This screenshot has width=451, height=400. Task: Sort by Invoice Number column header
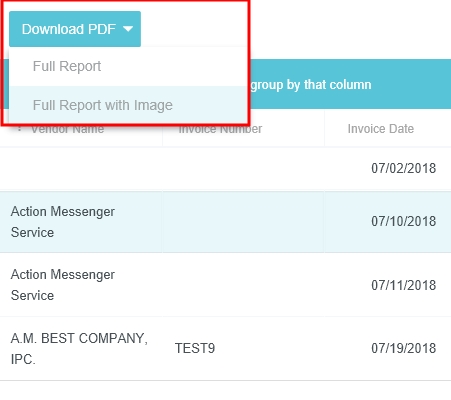220,129
